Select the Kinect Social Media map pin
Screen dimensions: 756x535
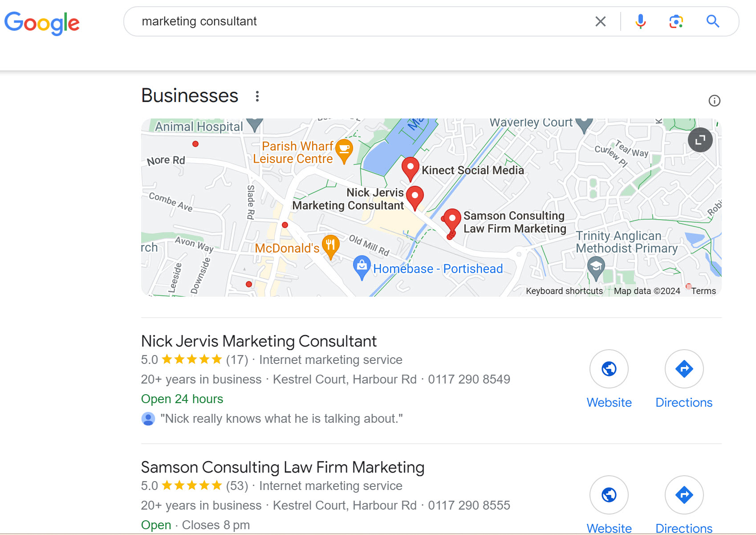point(410,169)
